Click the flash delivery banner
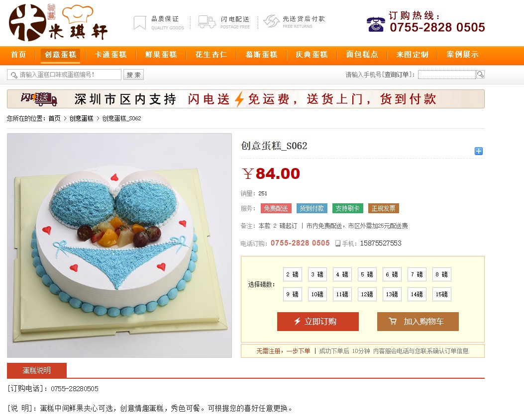The height and width of the screenshot is (420, 524). pos(246,99)
